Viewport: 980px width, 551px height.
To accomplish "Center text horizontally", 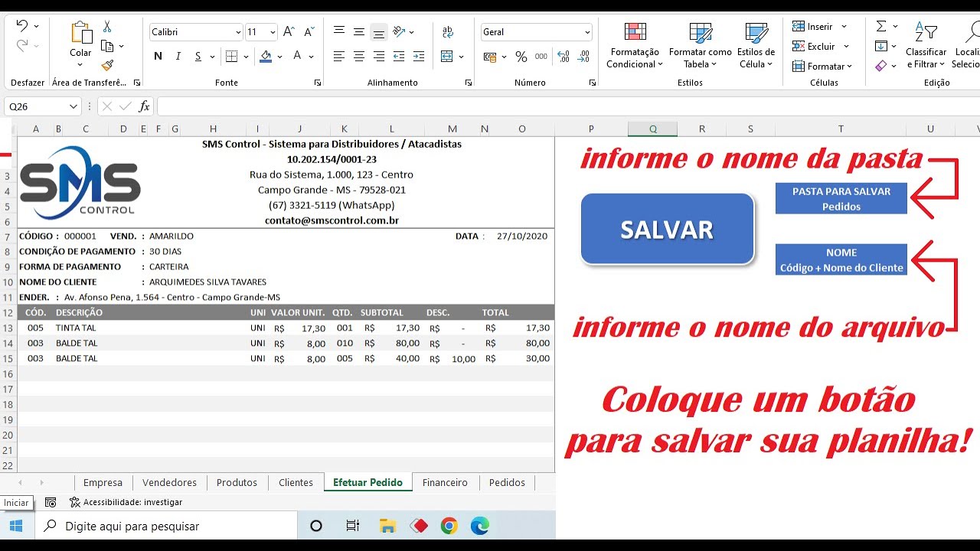I will coord(359,56).
